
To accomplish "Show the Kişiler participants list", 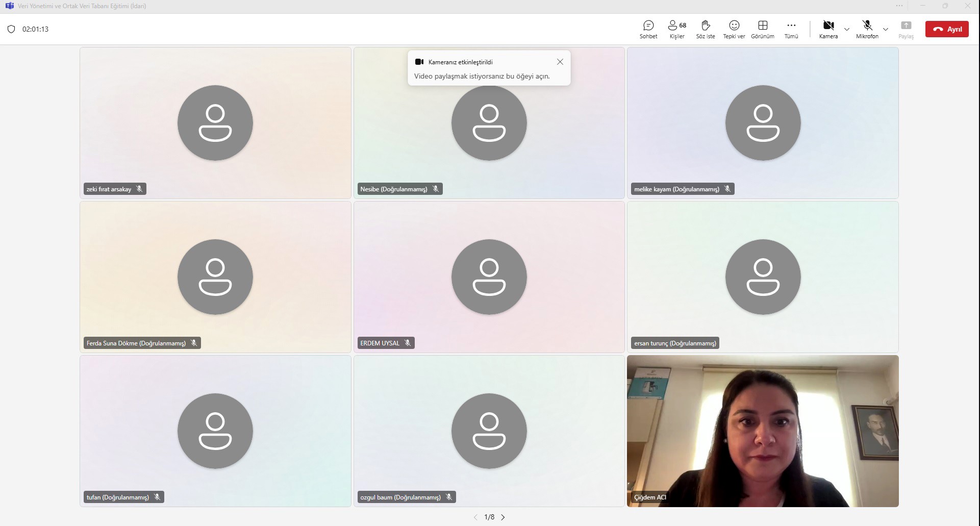I will coord(677,30).
